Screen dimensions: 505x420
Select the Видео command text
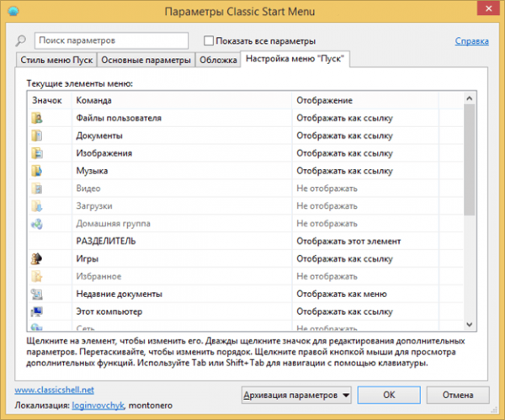88,189
